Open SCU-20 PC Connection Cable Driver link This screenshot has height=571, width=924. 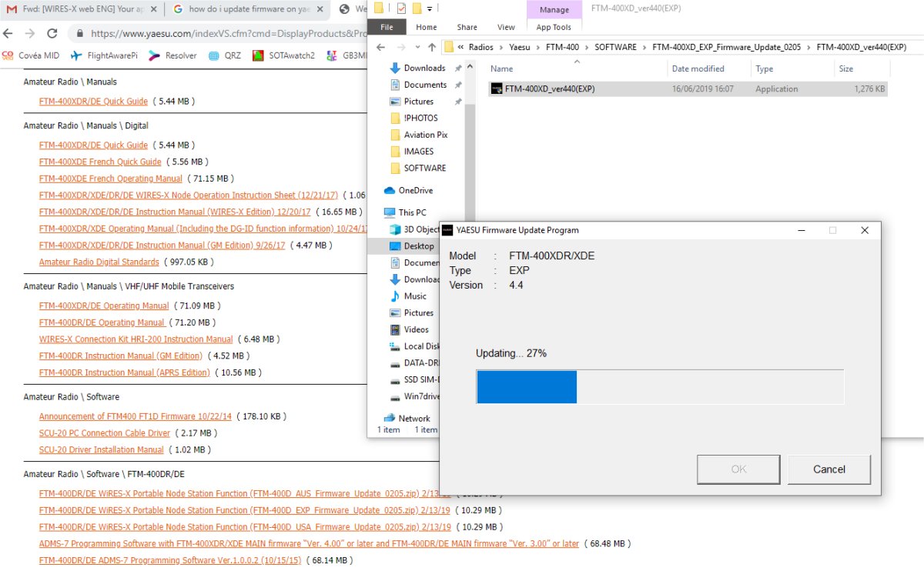pos(105,433)
